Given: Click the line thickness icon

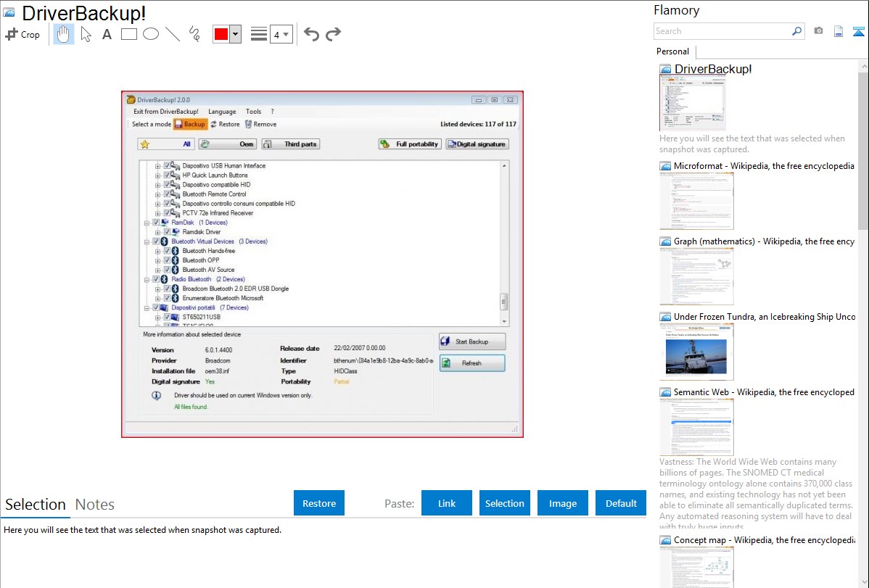Looking at the screenshot, I should [x=258, y=34].
